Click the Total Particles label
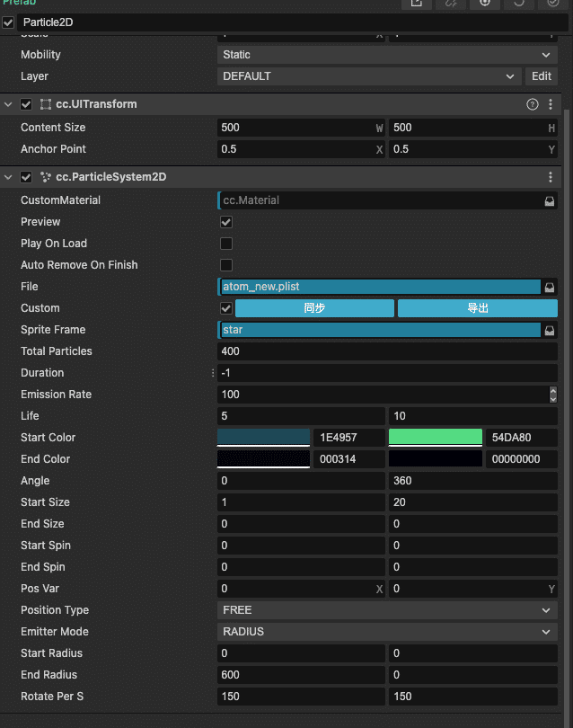Image resolution: width=573 pixels, height=728 pixels. [x=57, y=351]
